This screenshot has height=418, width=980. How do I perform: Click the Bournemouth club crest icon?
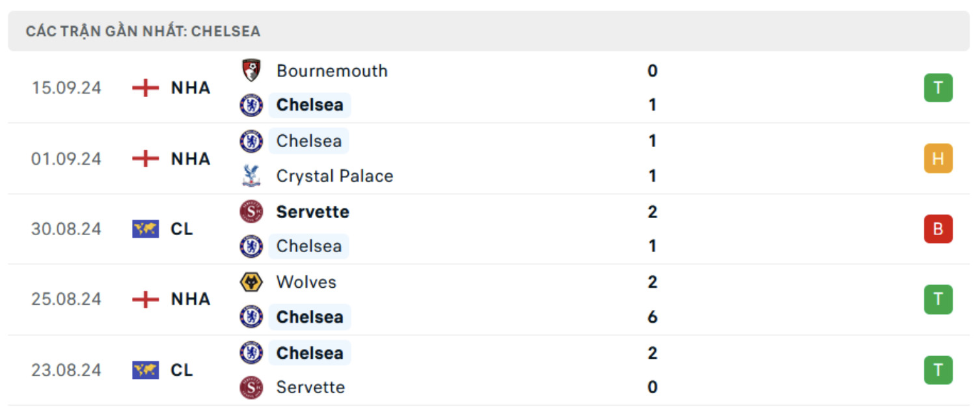click(x=251, y=70)
